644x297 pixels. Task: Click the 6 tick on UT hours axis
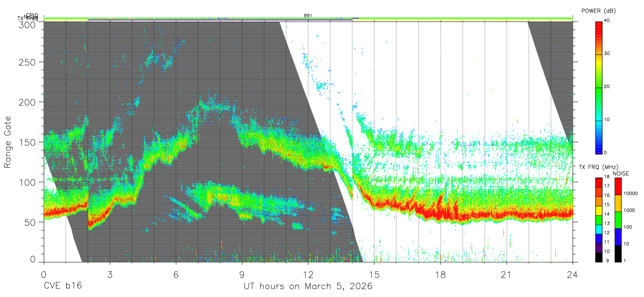pyautogui.click(x=176, y=274)
